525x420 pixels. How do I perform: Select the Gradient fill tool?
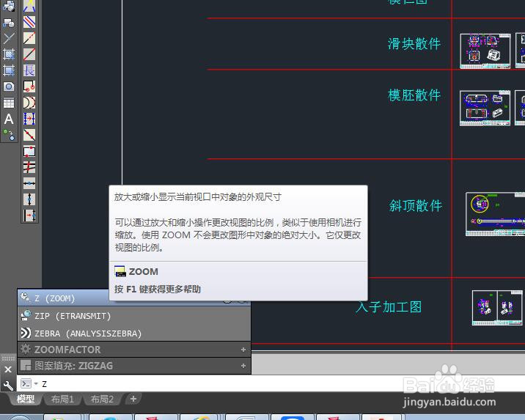pyautogui.click(x=9, y=70)
